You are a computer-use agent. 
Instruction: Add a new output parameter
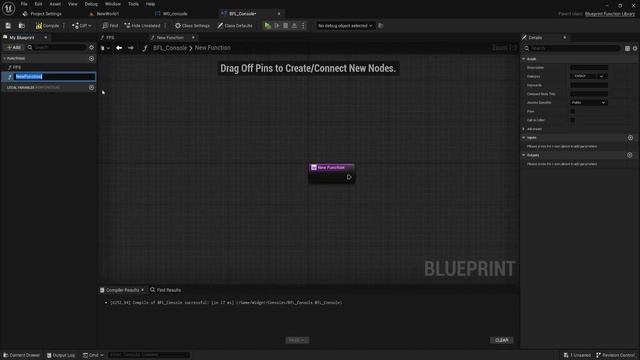pyautogui.click(x=630, y=155)
